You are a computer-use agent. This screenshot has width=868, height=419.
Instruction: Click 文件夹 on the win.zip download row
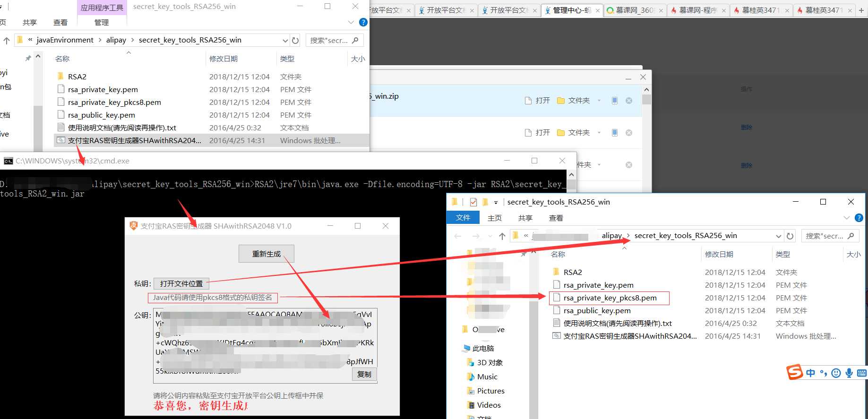pyautogui.click(x=574, y=101)
